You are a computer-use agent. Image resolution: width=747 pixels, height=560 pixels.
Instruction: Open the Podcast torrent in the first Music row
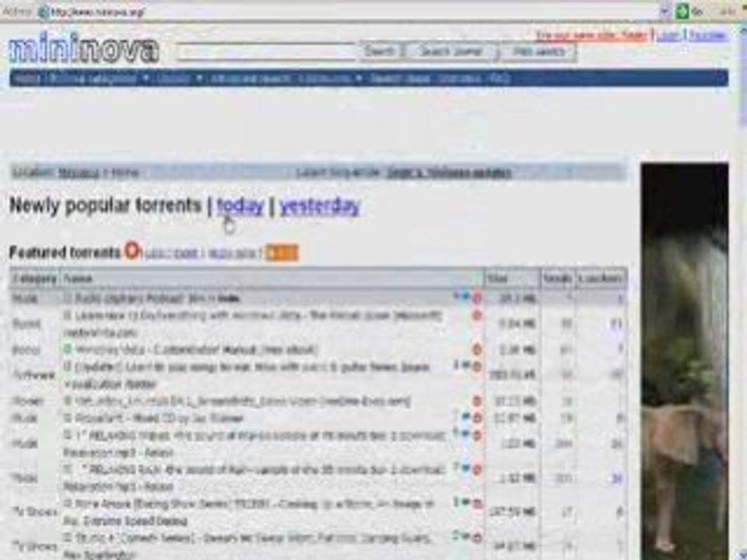coord(158,299)
